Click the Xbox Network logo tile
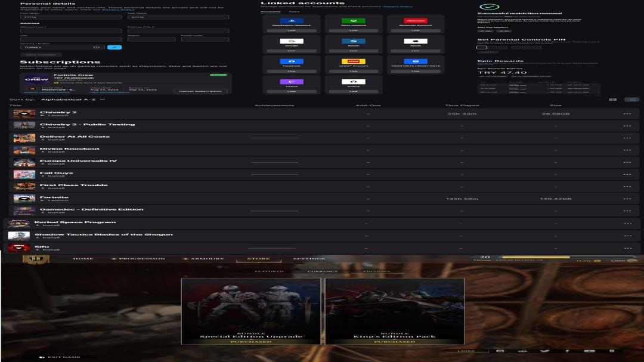This screenshot has height=362, width=644. click(353, 20)
